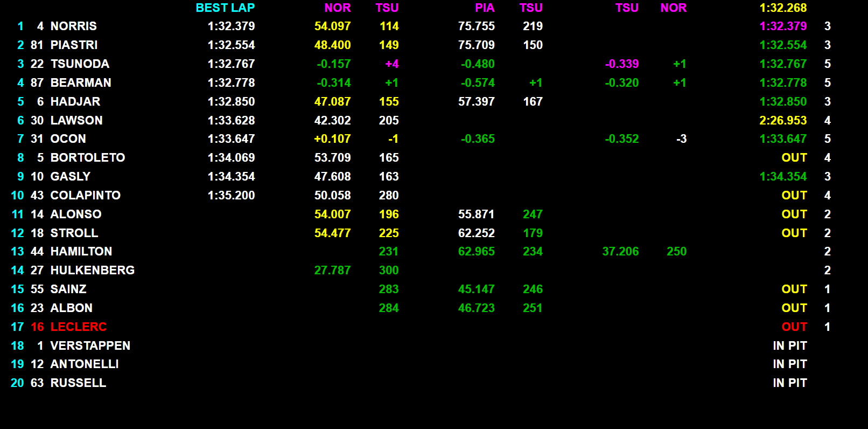
Task: Click Tsunoda's magenta -0.339 sector delta
Action: tap(621, 64)
